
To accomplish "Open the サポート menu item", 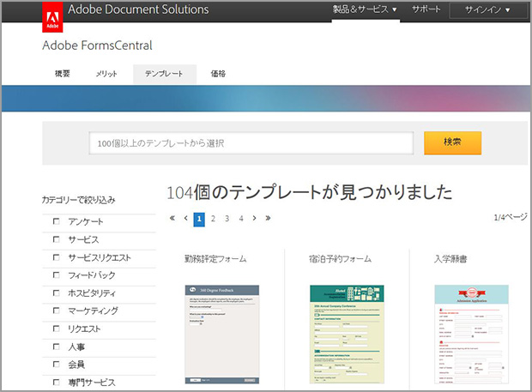I will coord(426,9).
